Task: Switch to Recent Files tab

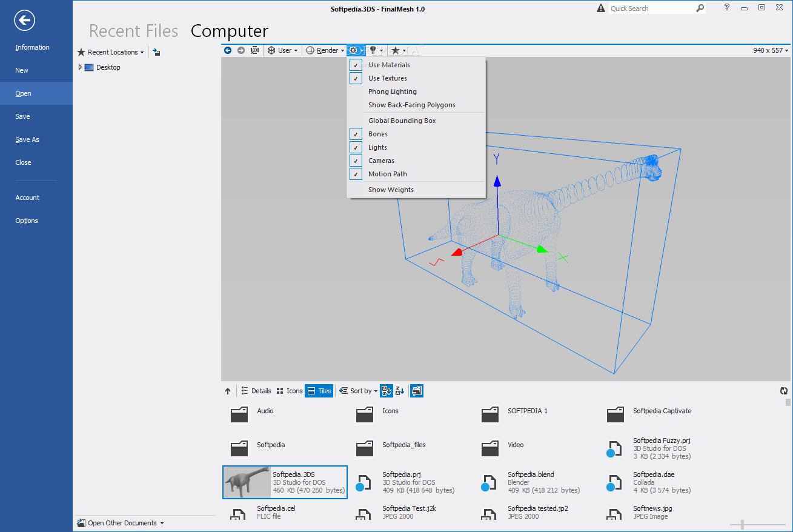Action: click(134, 31)
